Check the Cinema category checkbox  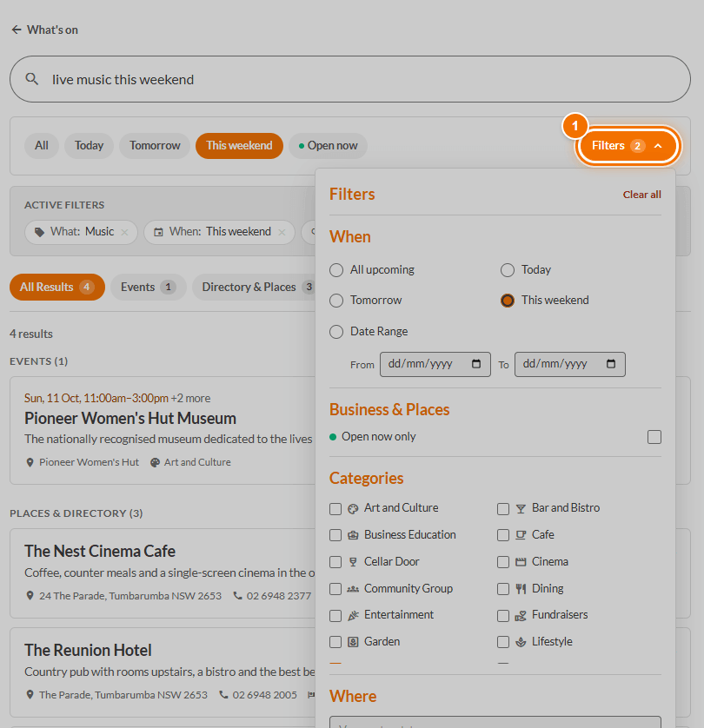(503, 562)
